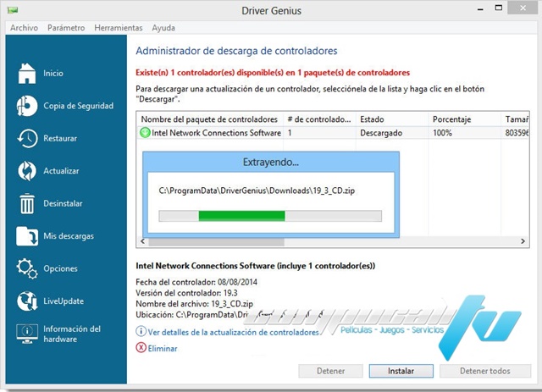Viewport: 542px width, 392px height.
Task: Click the extraction path 19_3_CD.zip text
Action: [257, 190]
